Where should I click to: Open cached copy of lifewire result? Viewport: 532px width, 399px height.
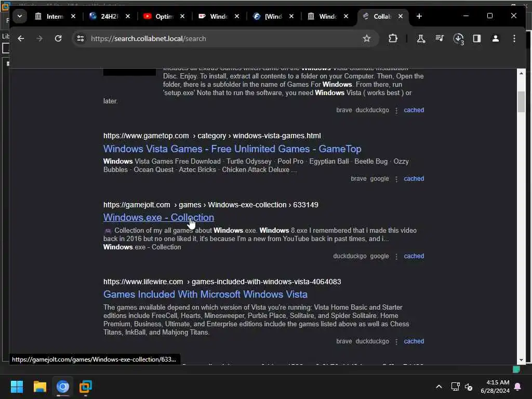click(x=414, y=341)
